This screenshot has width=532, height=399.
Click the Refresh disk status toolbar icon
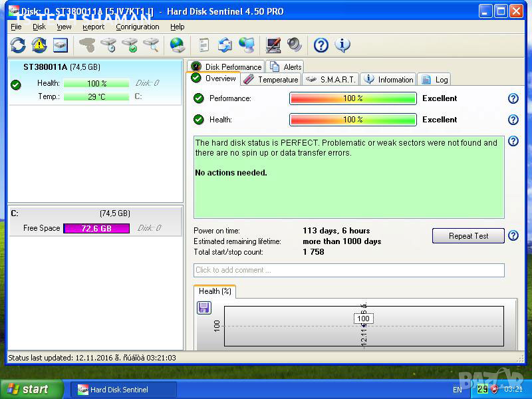pos(18,45)
